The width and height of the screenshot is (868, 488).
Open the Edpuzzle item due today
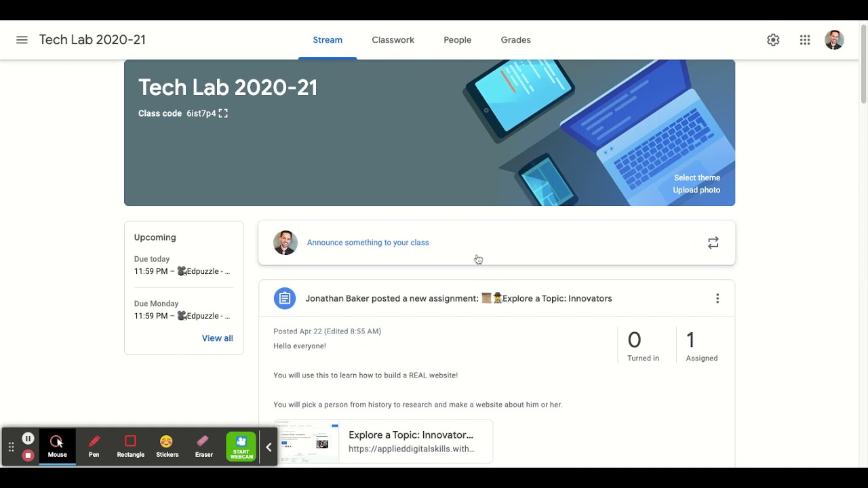click(x=183, y=271)
